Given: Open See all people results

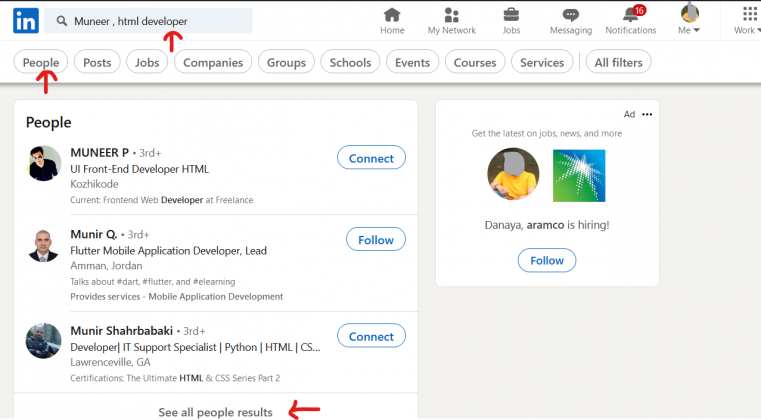Looking at the screenshot, I should click(x=215, y=412).
